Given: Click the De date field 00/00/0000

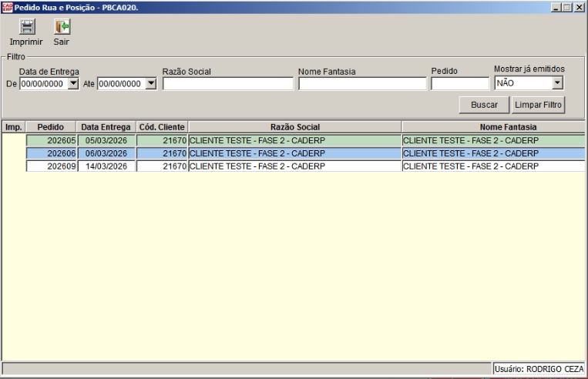Looking at the screenshot, I should click(44, 84).
